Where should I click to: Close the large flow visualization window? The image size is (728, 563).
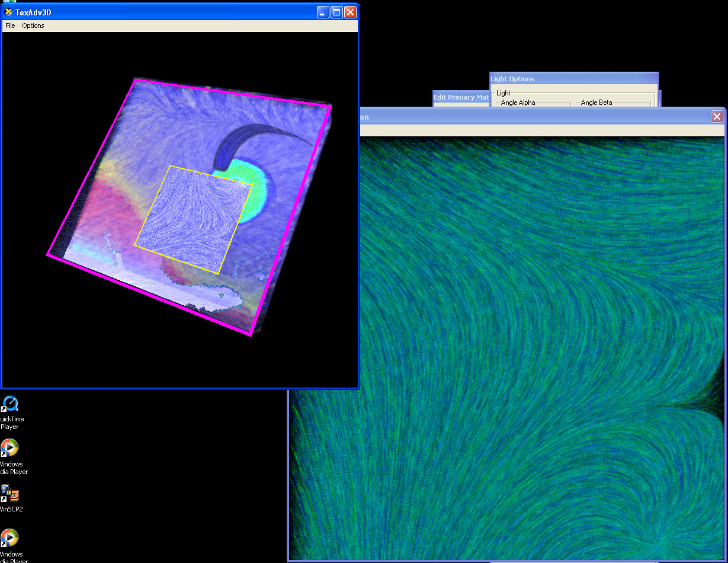click(717, 117)
